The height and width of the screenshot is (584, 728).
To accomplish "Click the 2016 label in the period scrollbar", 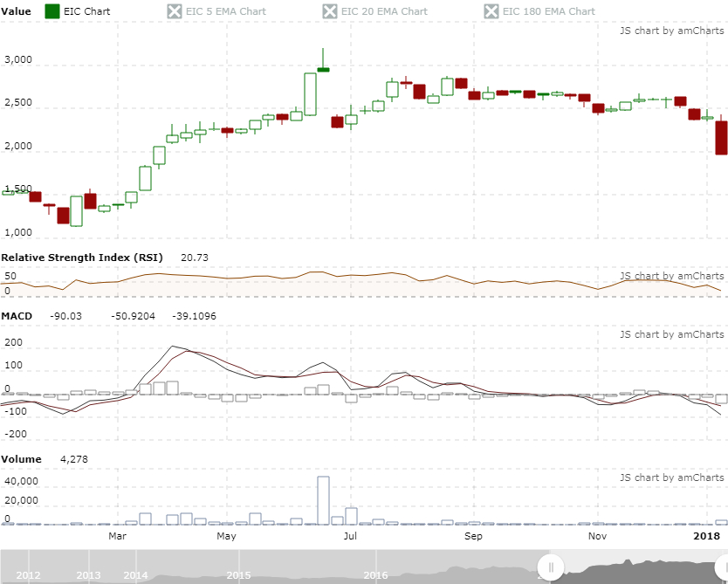I will pyautogui.click(x=375, y=575).
